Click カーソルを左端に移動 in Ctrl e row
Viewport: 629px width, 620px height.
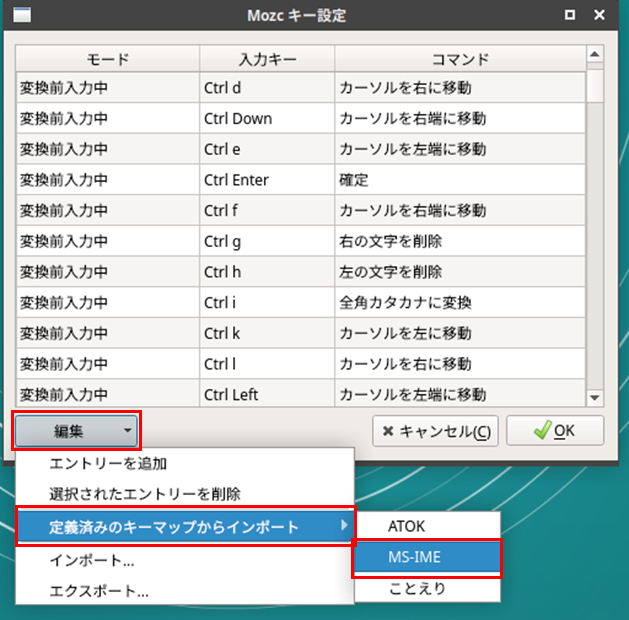(x=460, y=149)
